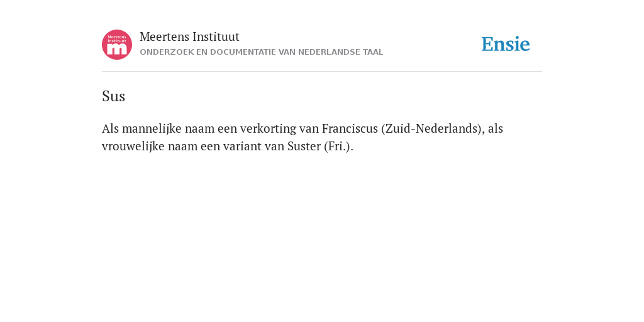Click the name Suster in the definition

(304, 146)
